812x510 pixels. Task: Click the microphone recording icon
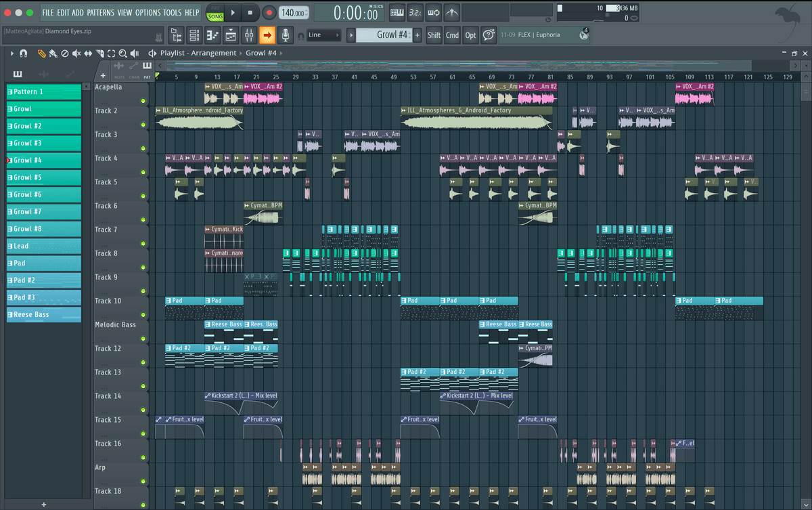(286, 35)
